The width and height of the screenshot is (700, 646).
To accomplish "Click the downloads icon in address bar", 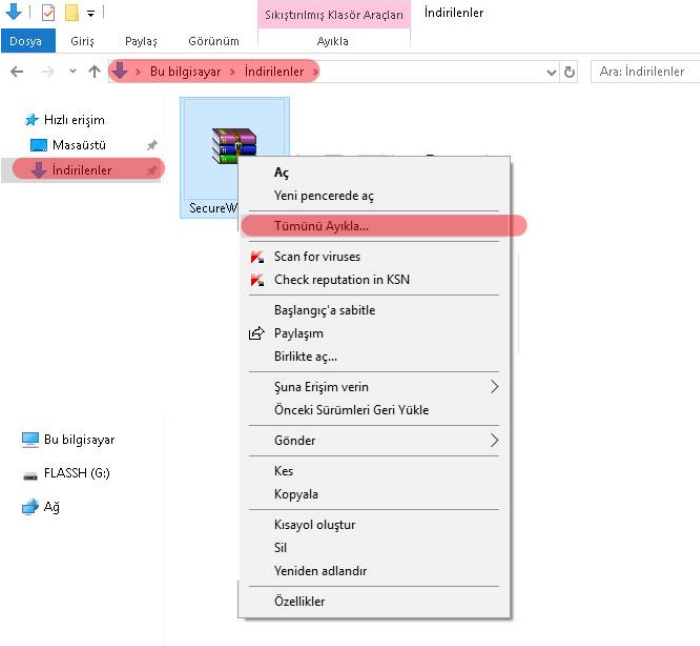I will pyautogui.click(x=120, y=71).
